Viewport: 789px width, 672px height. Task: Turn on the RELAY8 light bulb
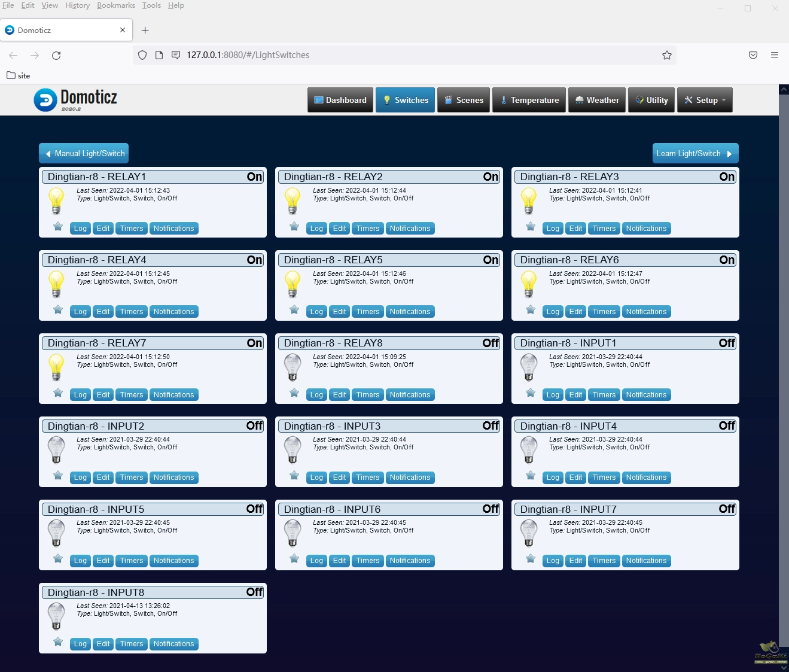293,367
